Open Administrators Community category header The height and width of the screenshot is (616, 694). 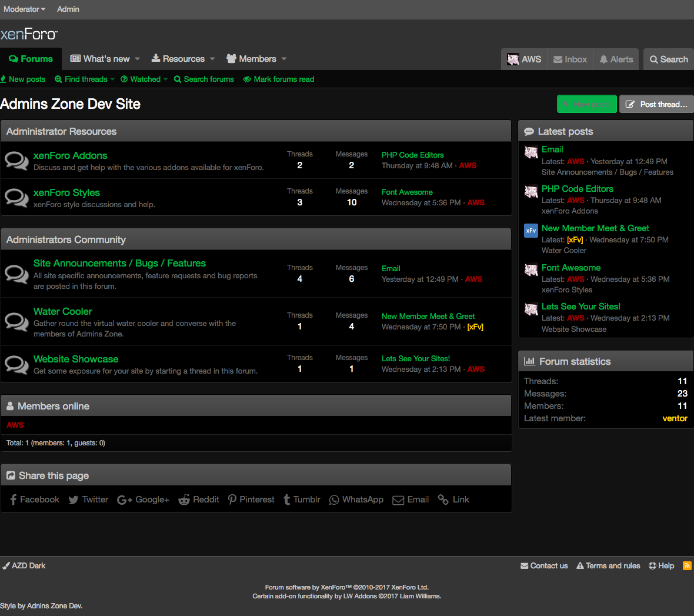[66, 239]
